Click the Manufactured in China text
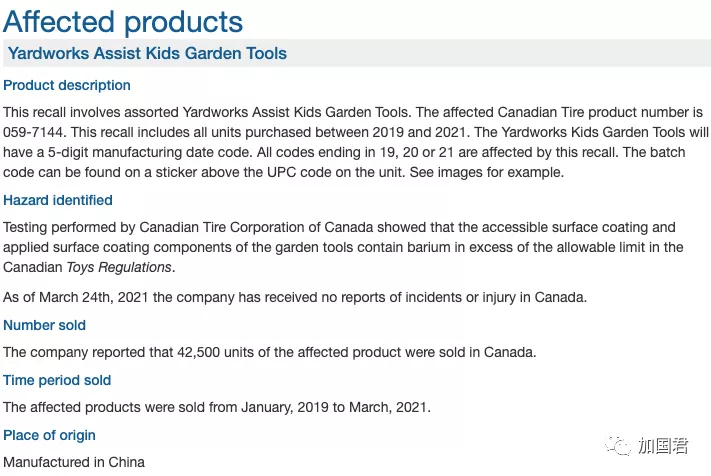Image resolution: width=711 pixels, height=476 pixels. tap(74, 462)
